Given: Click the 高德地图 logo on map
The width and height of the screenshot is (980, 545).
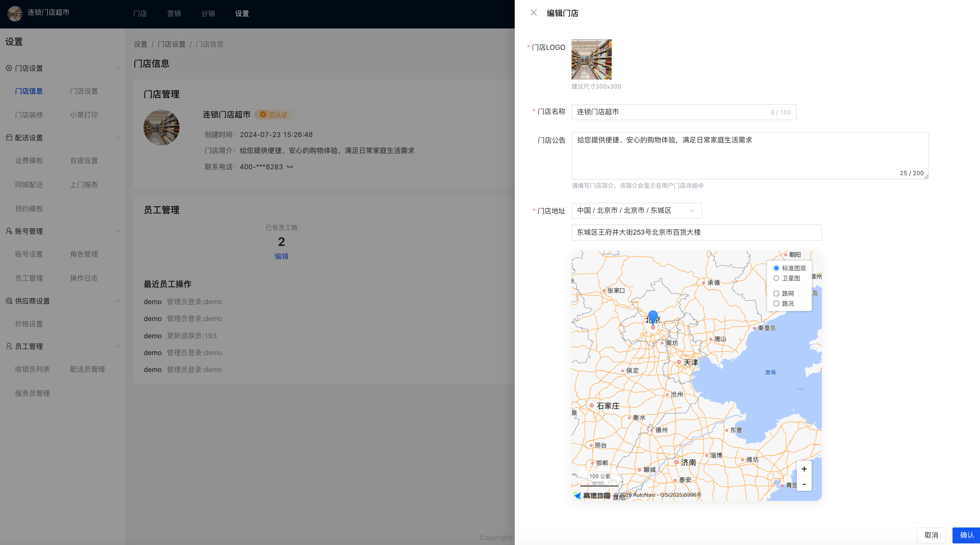Looking at the screenshot, I should pos(592,495).
